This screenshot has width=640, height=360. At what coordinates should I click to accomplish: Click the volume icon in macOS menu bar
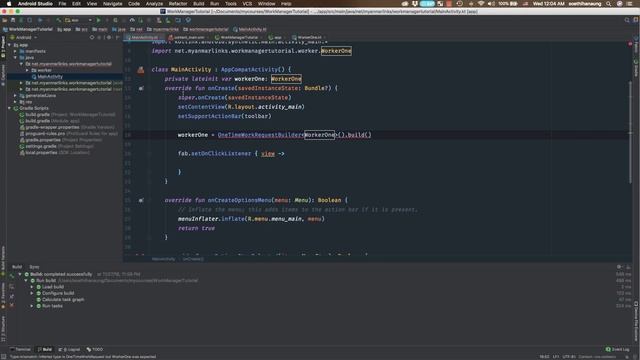click(491, 4)
